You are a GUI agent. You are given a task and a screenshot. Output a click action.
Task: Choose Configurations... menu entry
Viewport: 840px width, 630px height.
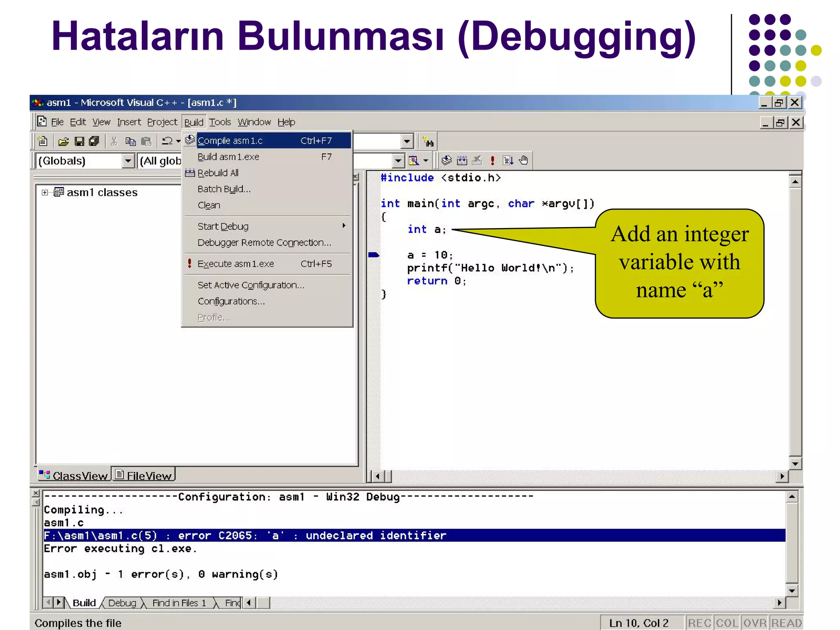click(267, 301)
